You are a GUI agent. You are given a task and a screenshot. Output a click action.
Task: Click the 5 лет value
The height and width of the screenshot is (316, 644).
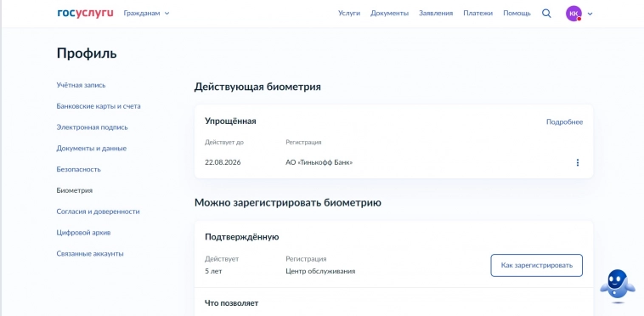(x=213, y=271)
